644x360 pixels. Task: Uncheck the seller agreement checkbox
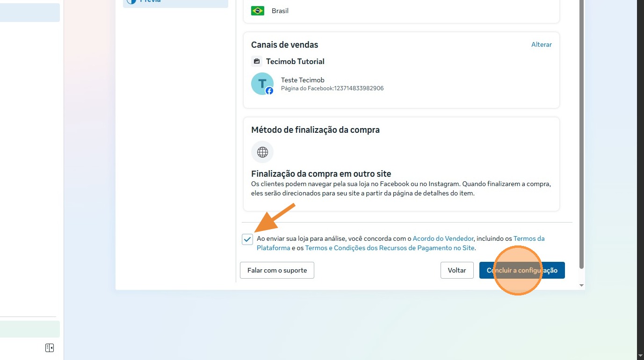tap(247, 239)
